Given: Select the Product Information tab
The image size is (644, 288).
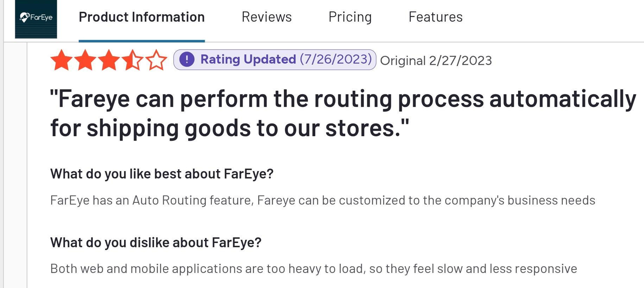Looking at the screenshot, I should coord(141,17).
